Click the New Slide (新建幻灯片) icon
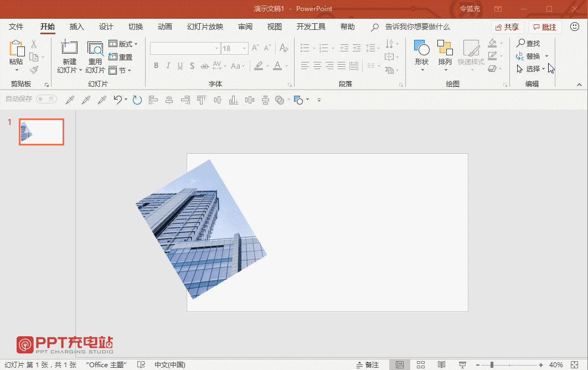The height and width of the screenshot is (370, 588). (x=69, y=47)
